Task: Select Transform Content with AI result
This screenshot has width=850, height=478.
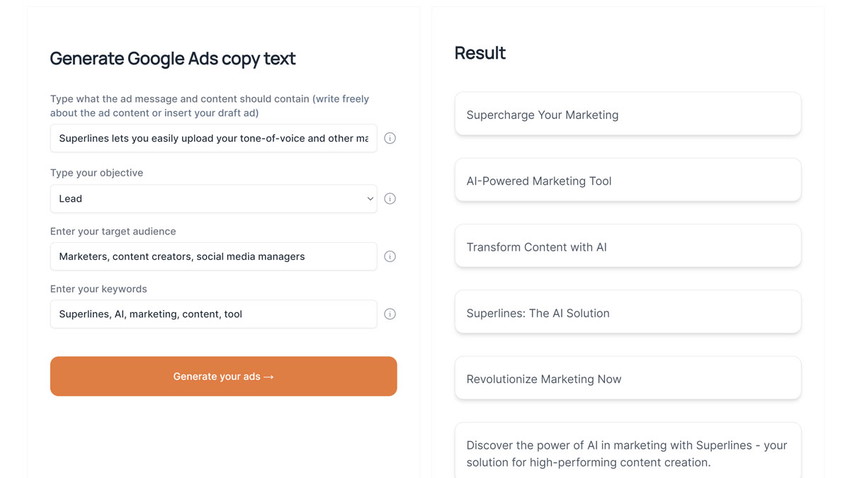Action: [x=628, y=247]
